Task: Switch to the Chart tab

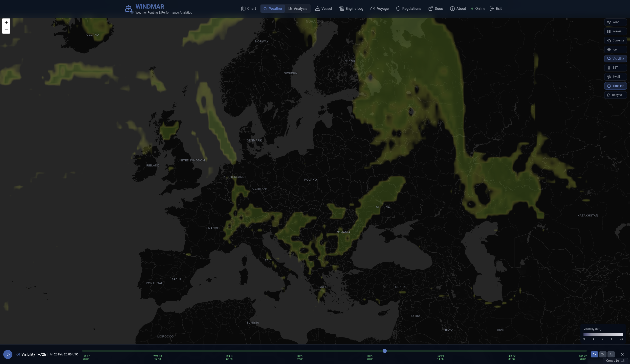Action: pos(248,9)
